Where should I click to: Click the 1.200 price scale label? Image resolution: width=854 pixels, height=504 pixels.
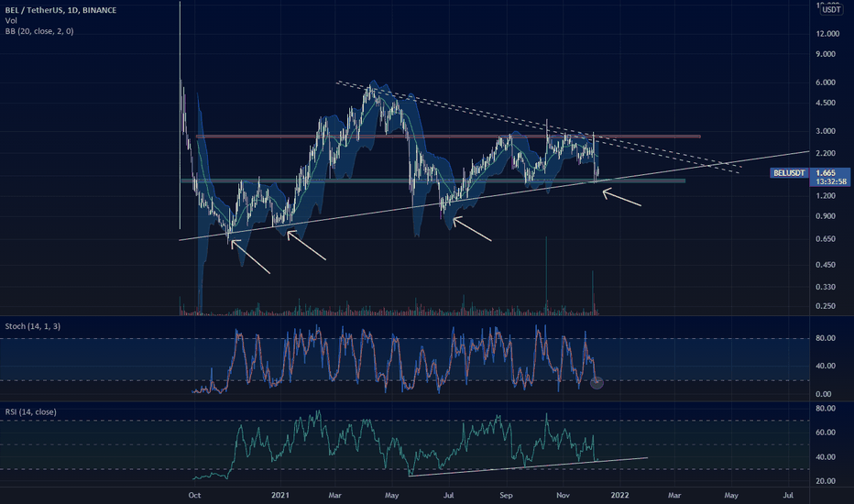[826, 195]
